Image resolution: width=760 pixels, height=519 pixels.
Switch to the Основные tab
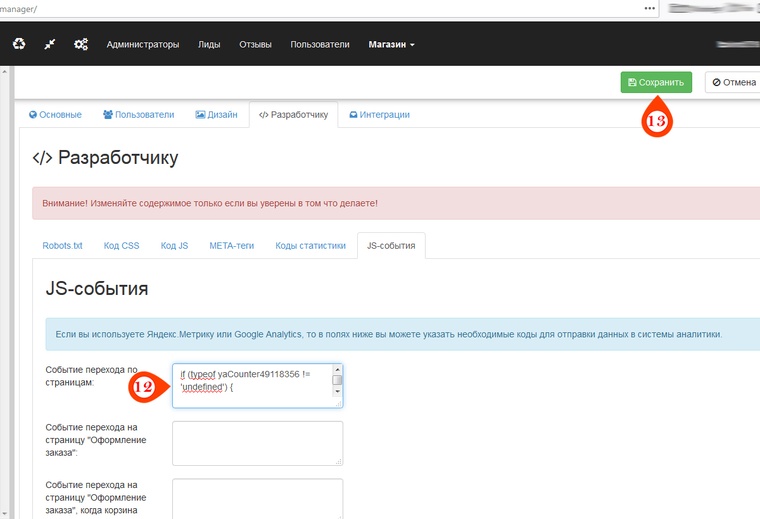(55, 115)
